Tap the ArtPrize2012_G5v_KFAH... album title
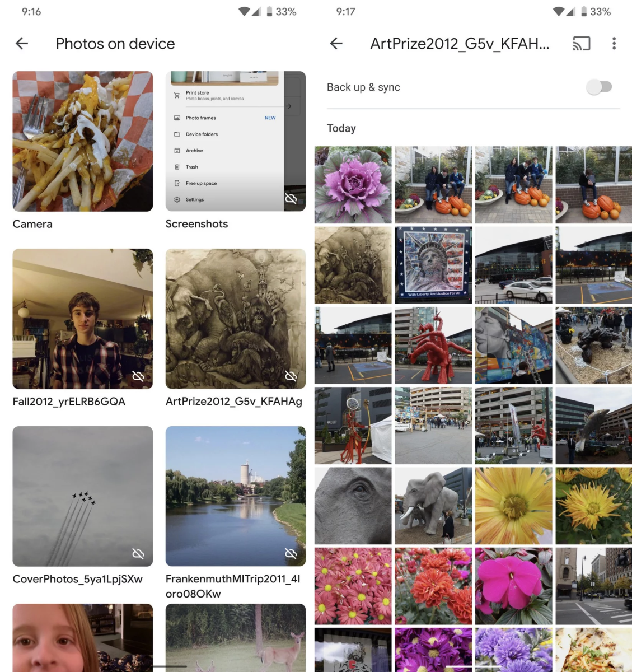 tap(460, 44)
